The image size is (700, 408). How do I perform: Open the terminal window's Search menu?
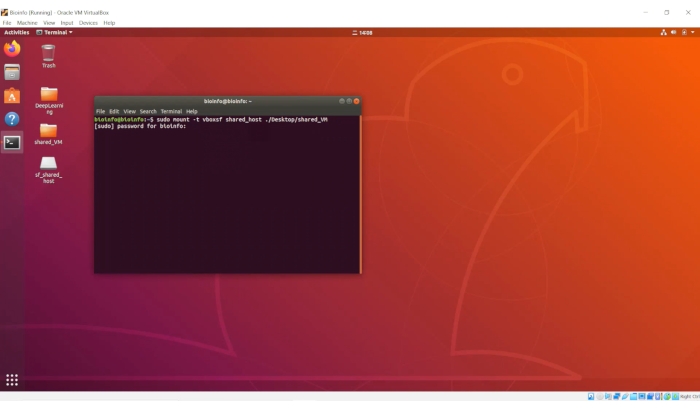tap(148, 111)
